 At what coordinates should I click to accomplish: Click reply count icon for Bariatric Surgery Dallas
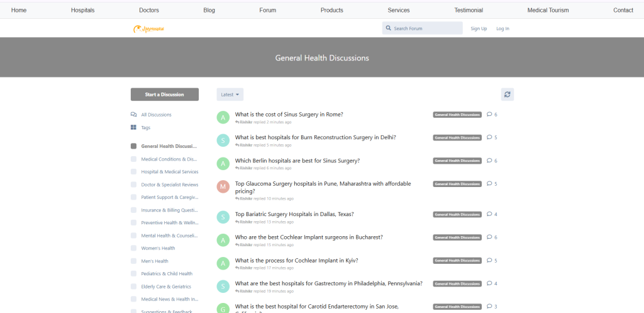(489, 214)
